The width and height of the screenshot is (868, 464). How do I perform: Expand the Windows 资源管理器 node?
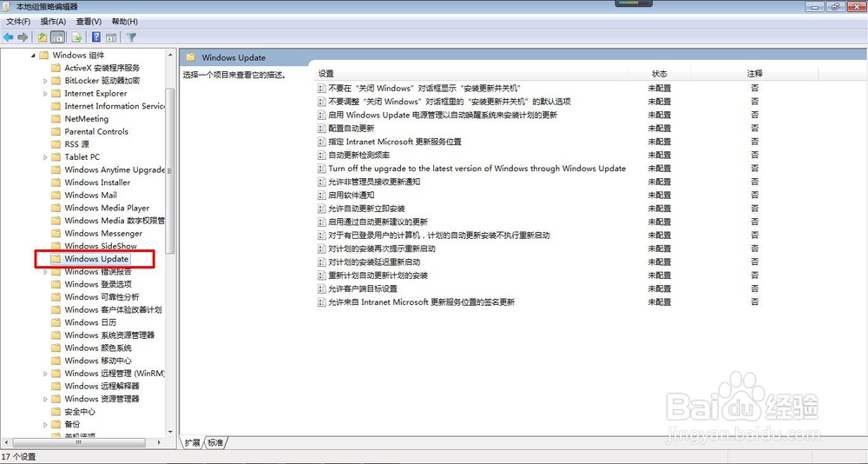pos(45,399)
